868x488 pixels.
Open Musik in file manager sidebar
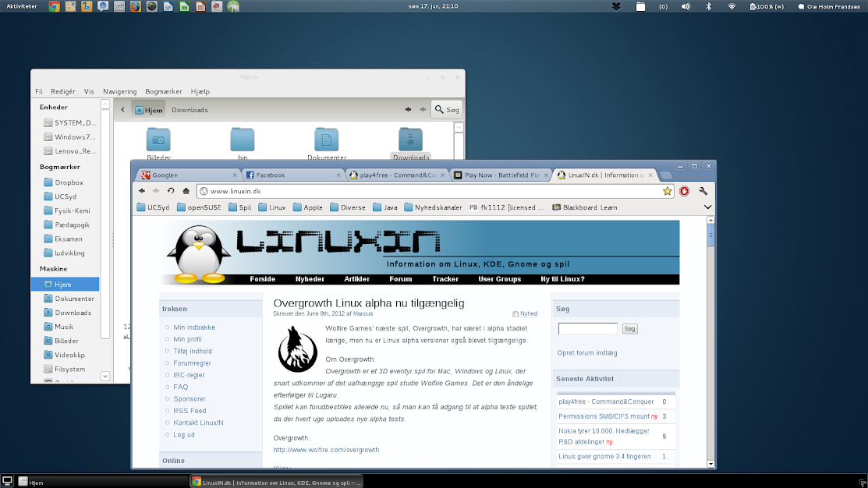point(58,327)
